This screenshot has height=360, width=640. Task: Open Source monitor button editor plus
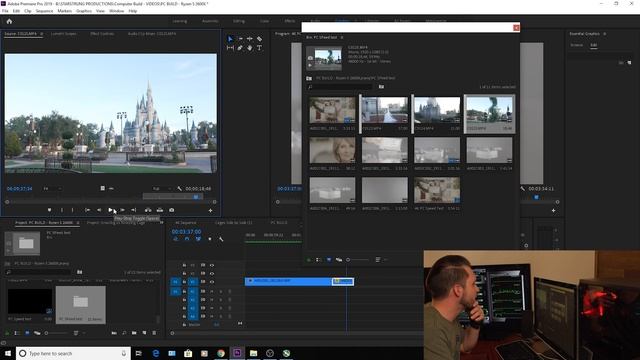coord(211,211)
